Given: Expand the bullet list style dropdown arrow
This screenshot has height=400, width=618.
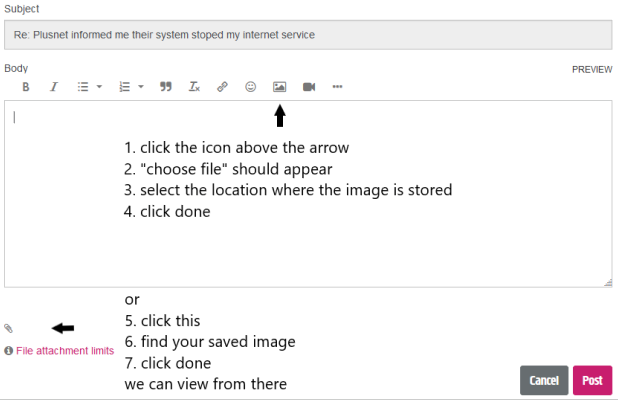Looking at the screenshot, I should [x=99, y=87].
